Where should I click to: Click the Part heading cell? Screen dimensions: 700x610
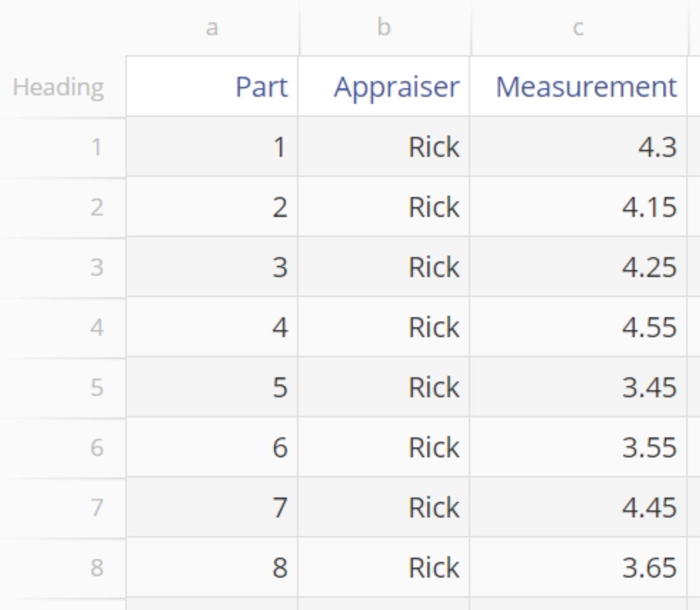[212, 86]
